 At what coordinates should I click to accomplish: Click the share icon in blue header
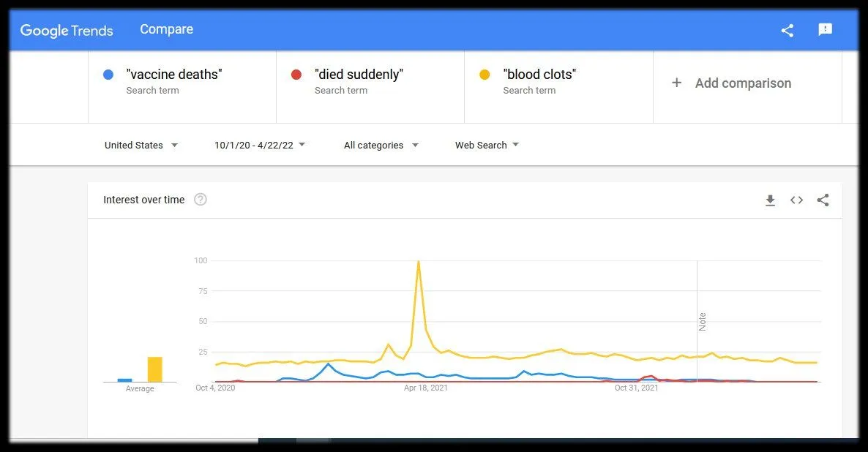pyautogui.click(x=787, y=30)
